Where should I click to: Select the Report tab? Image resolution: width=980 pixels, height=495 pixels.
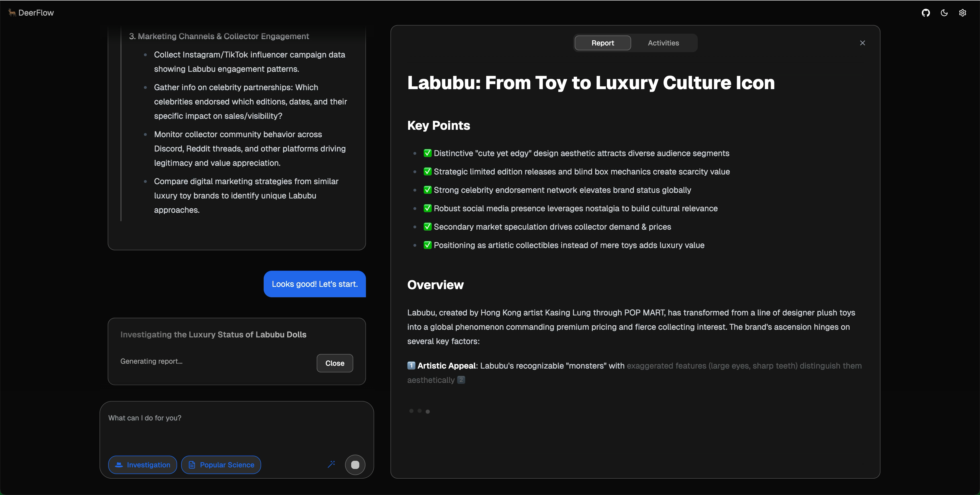tap(603, 43)
